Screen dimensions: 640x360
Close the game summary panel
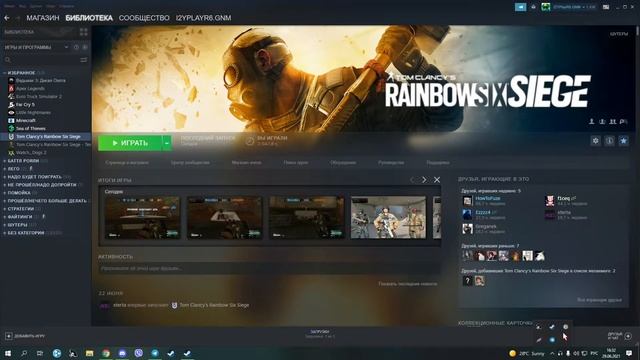click(437, 180)
